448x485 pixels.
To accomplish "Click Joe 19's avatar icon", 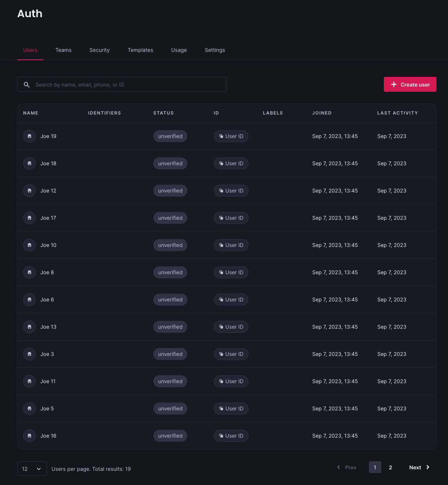I will point(29,136).
